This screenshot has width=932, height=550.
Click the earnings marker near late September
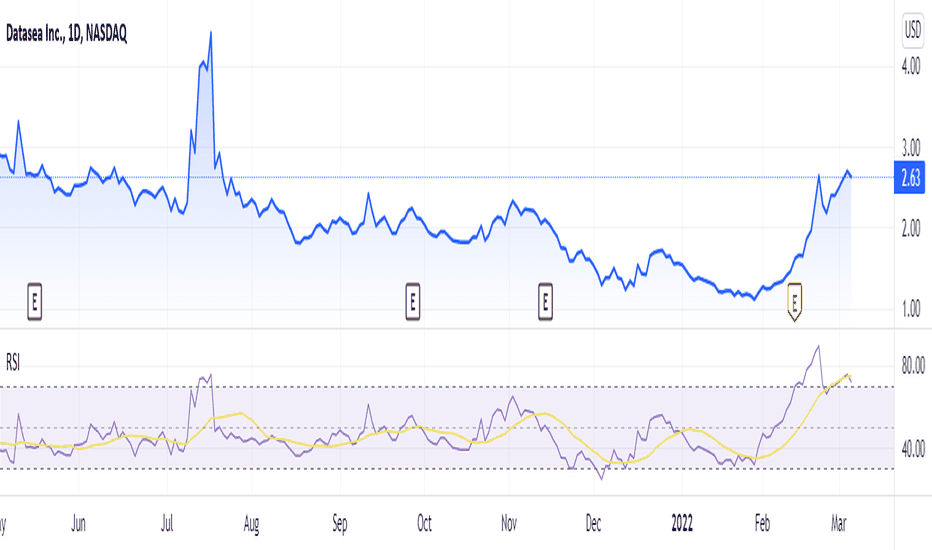(x=413, y=302)
